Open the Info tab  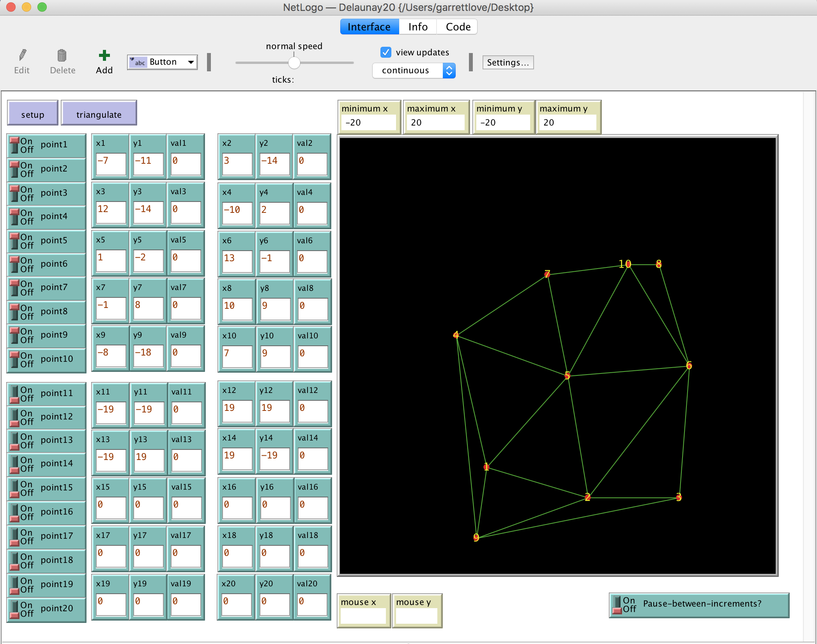[x=417, y=27]
